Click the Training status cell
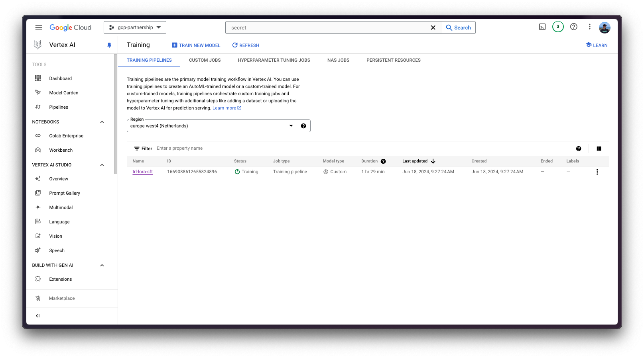 246,172
